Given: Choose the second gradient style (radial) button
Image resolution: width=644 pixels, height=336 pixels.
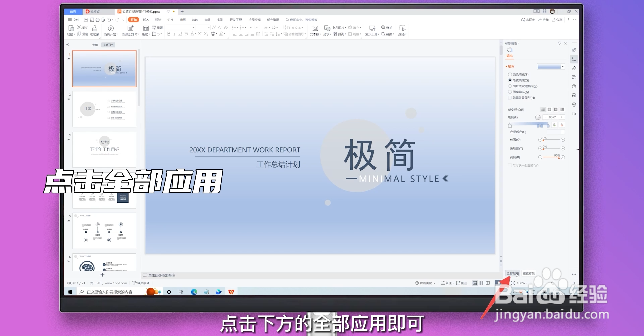Looking at the screenshot, I should point(549,109).
